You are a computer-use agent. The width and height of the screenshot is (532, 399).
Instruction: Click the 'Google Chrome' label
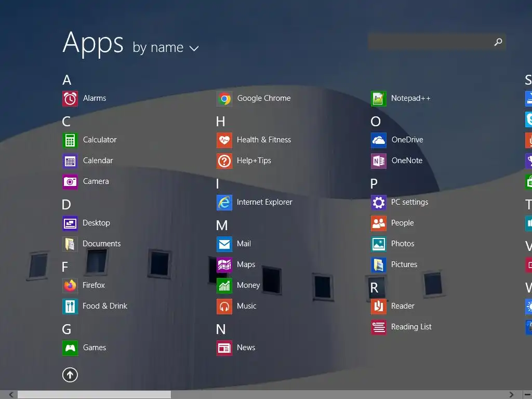click(x=264, y=98)
